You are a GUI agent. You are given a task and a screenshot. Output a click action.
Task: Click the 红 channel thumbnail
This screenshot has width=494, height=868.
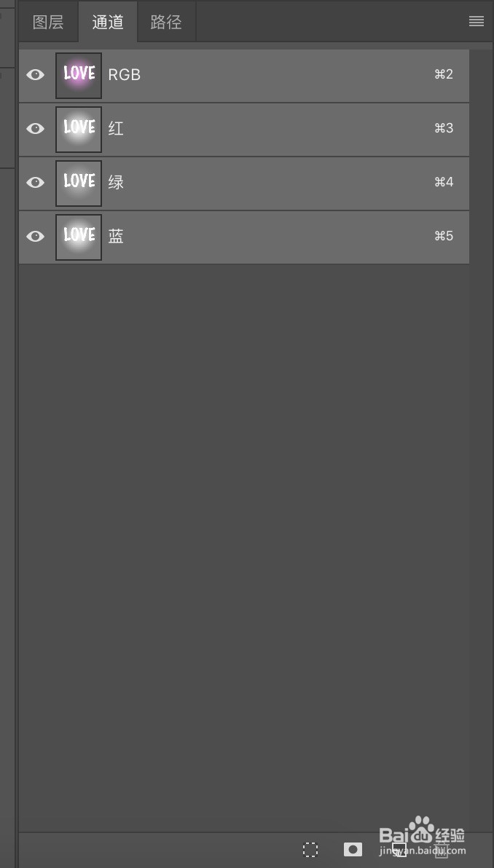(79, 129)
